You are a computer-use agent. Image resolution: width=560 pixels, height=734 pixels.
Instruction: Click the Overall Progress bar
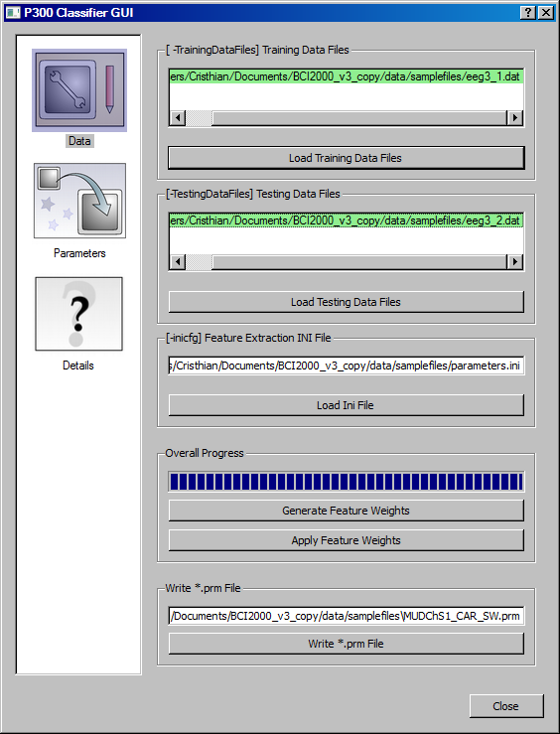click(347, 482)
